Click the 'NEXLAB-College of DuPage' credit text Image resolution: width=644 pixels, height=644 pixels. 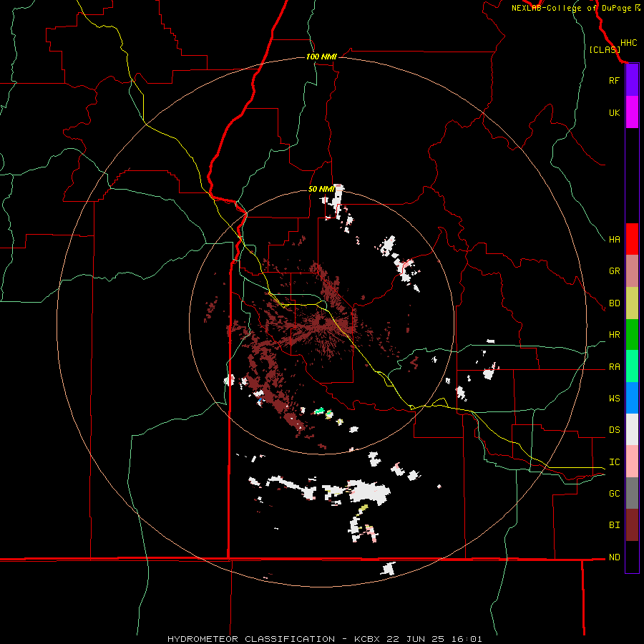(x=572, y=8)
